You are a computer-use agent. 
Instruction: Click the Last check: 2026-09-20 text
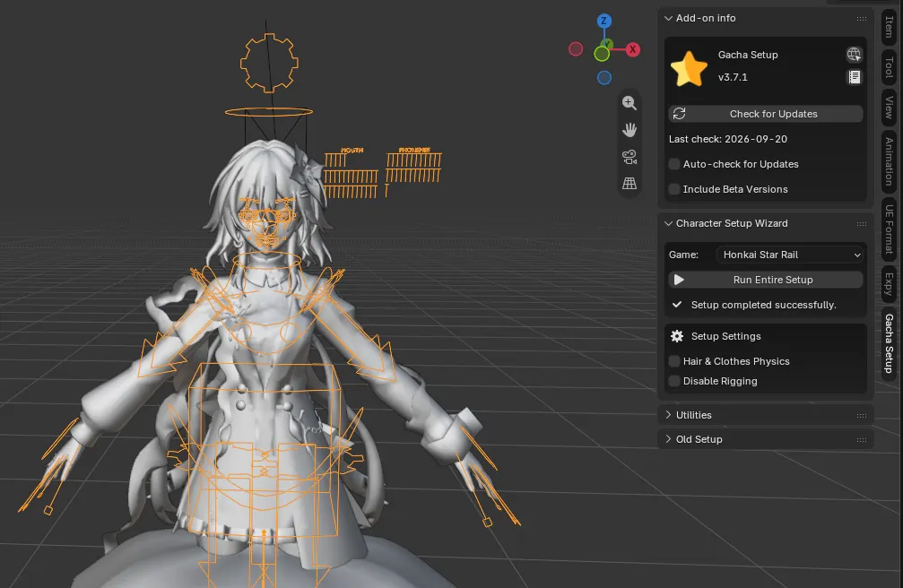[x=728, y=139]
